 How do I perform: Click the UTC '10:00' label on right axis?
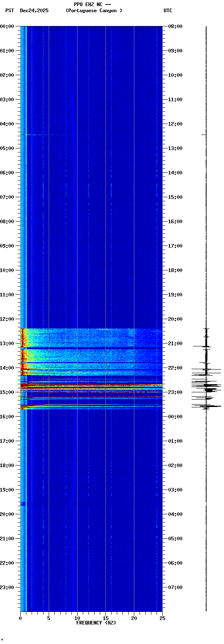[x=175, y=75]
